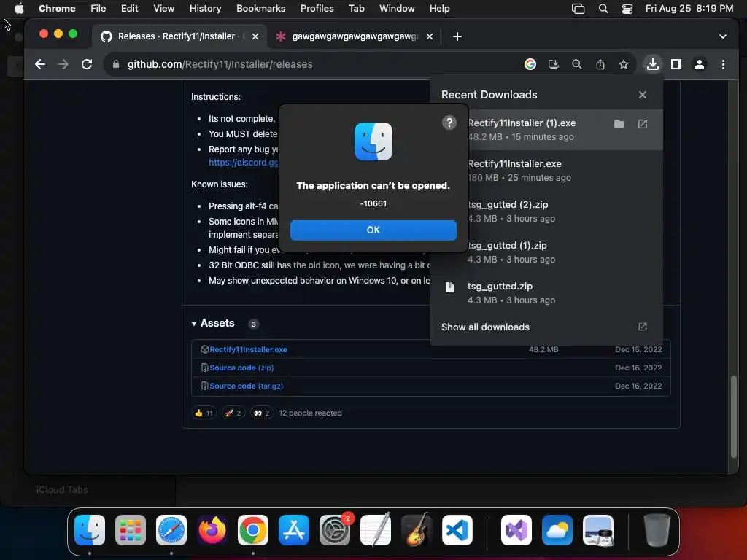Screen dimensions: 747x560
Task: Open Visual Studio Code from the Dock
Action: pos(457,530)
